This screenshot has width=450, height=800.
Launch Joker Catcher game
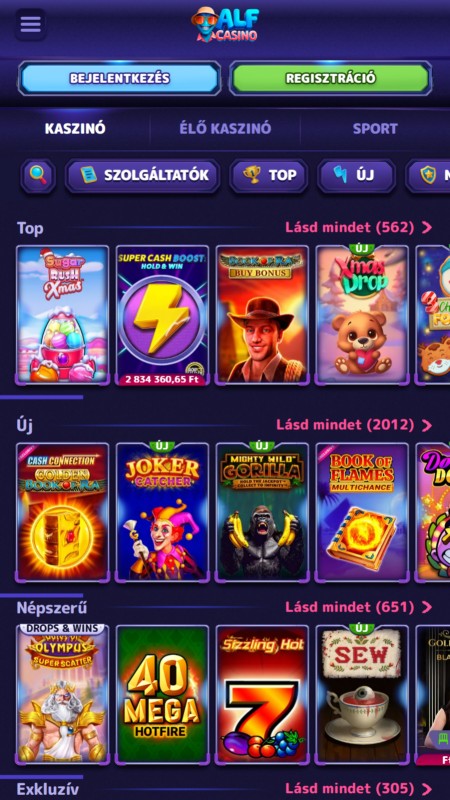(162, 512)
